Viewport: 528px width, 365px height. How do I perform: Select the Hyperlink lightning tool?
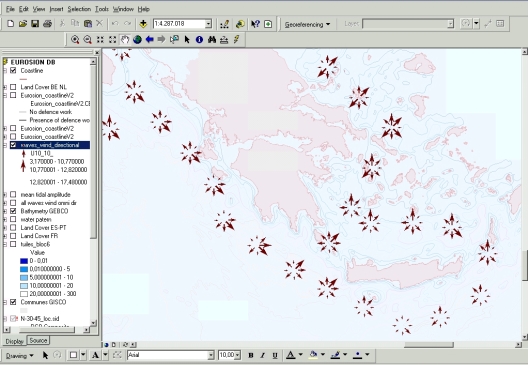tap(236, 40)
